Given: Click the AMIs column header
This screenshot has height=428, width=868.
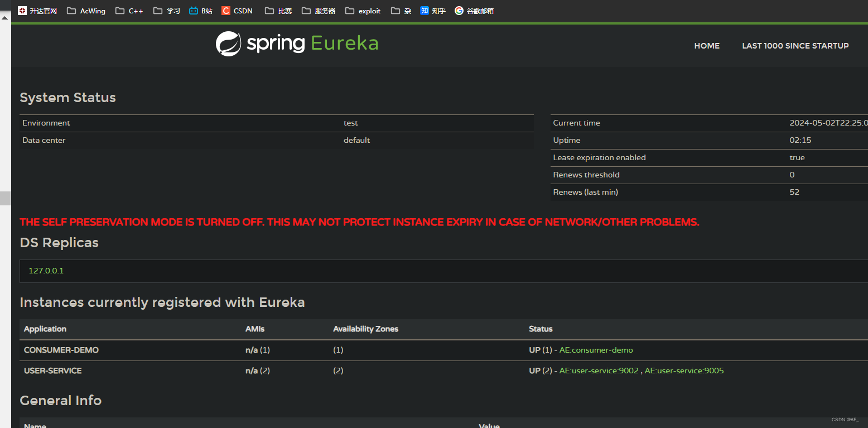Looking at the screenshot, I should tap(255, 329).
